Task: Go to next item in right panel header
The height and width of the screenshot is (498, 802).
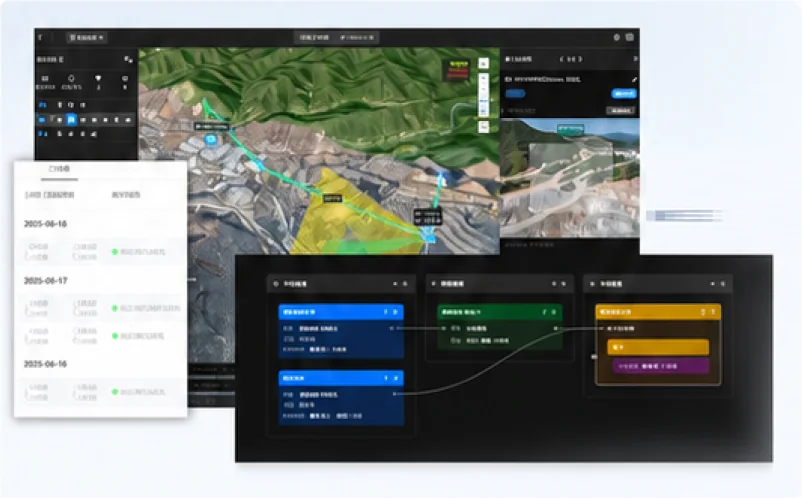Action: 580,59
